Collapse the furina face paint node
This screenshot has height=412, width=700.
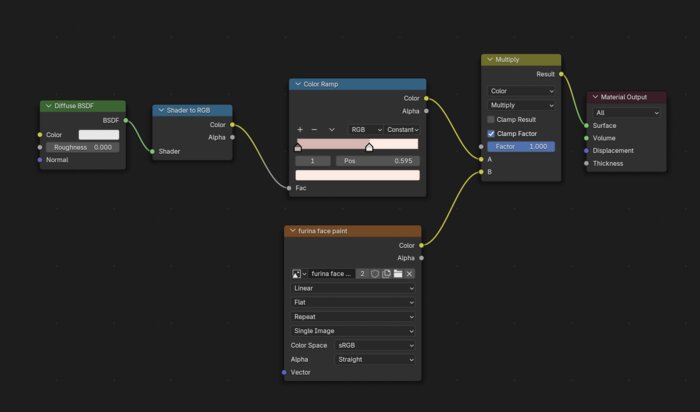[x=292, y=231]
